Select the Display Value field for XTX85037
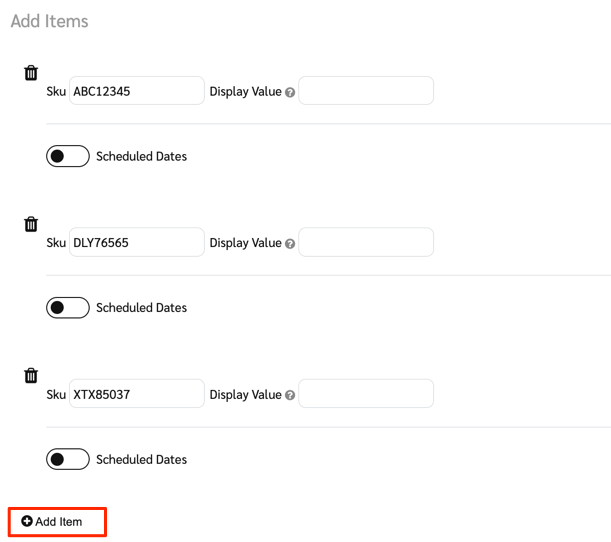This screenshot has height=542, width=611. [x=366, y=394]
